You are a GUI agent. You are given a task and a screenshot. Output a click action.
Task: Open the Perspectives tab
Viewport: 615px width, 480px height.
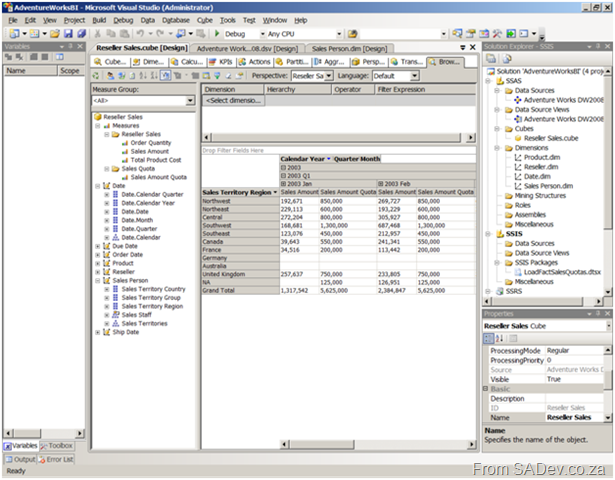point(369,62)
